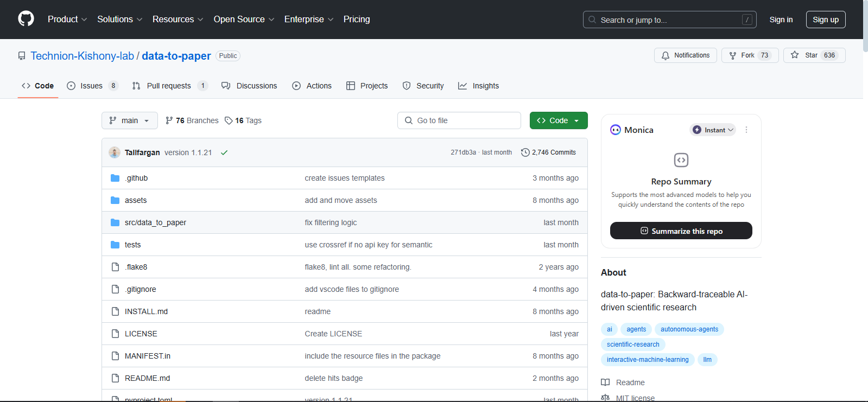Click the autonomous-agents topic tag
868x402 pixels.
(x=689, y=329)
